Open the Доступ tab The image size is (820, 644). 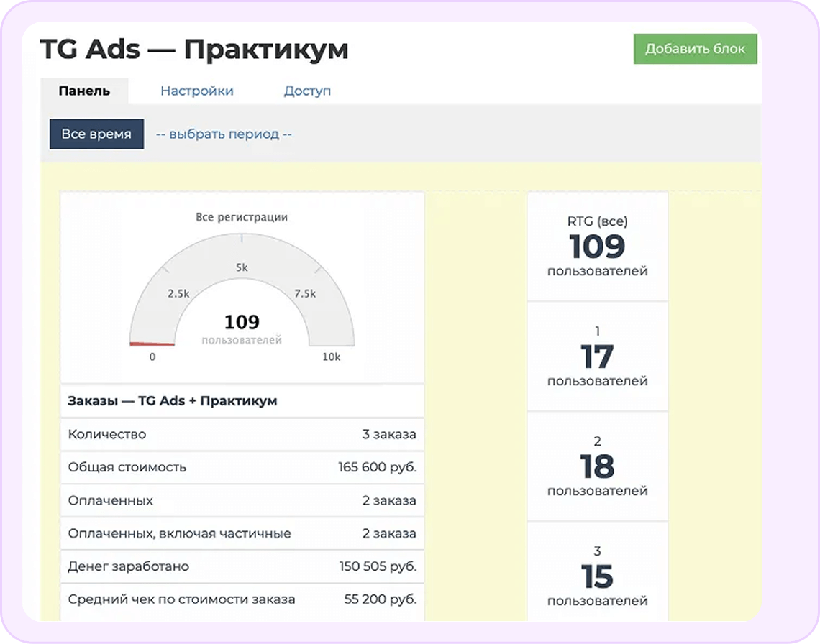306,91
